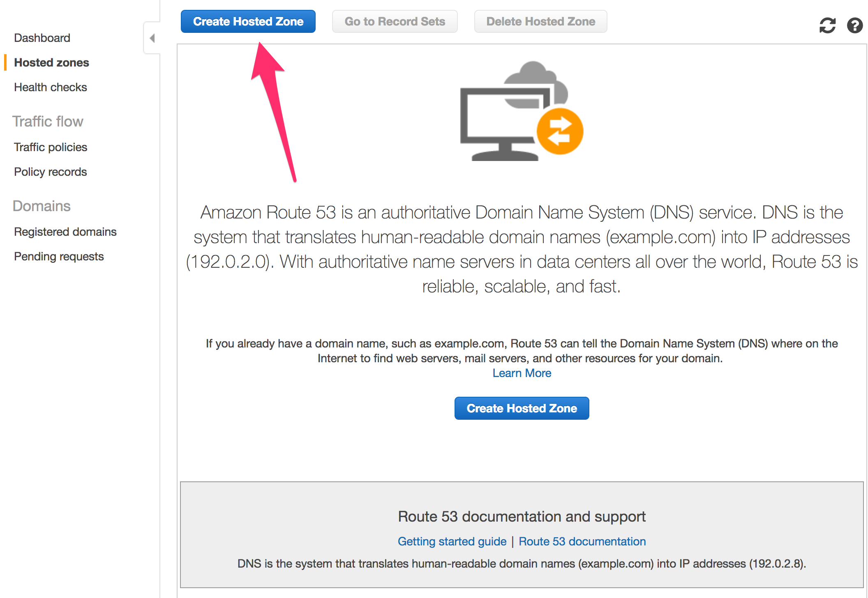
Task: Select Hosted zones in the sidebar
Action: [51, 62]
